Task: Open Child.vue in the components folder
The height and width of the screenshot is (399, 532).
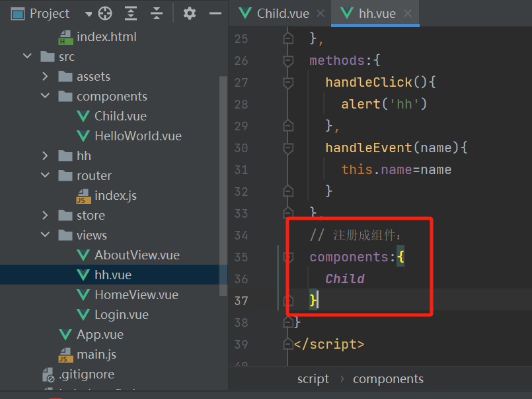Action: [x=120, y=116]
